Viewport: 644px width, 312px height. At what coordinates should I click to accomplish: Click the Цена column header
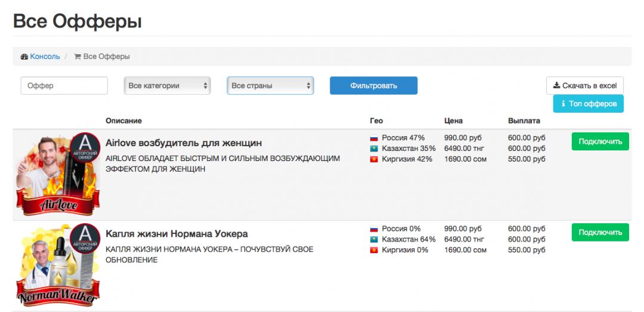tap(453, 121)
